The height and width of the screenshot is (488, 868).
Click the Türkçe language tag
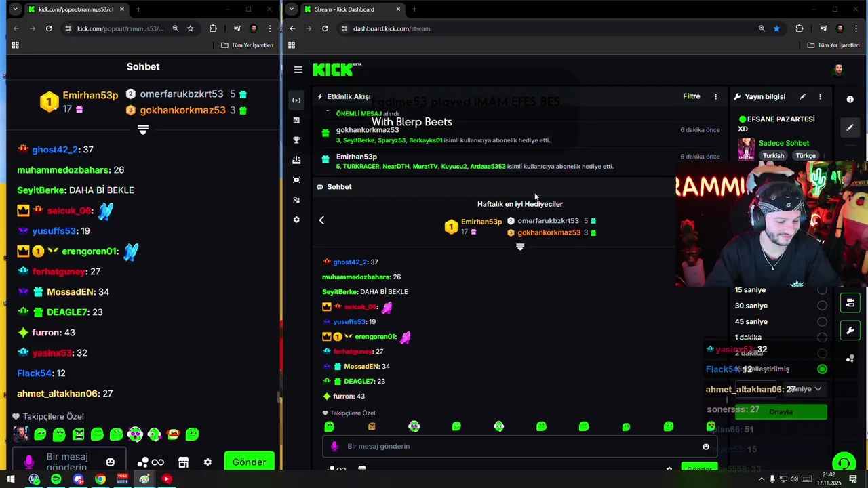[806, 156]
